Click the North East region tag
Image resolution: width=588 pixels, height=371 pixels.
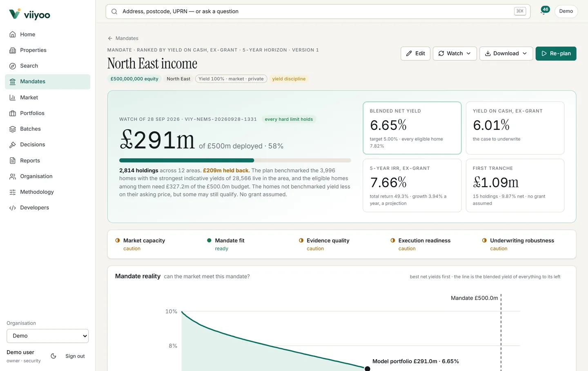[178, 79]
